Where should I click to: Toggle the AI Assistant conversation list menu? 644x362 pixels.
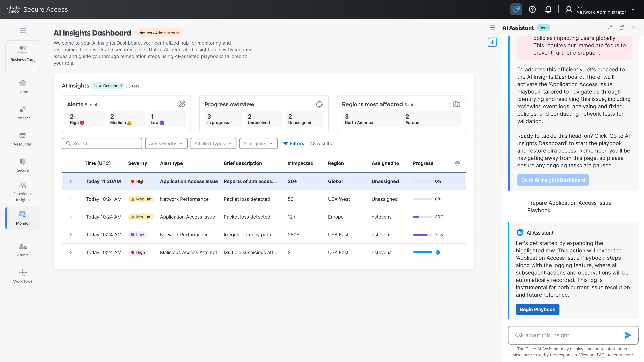[x=492, y=27]
